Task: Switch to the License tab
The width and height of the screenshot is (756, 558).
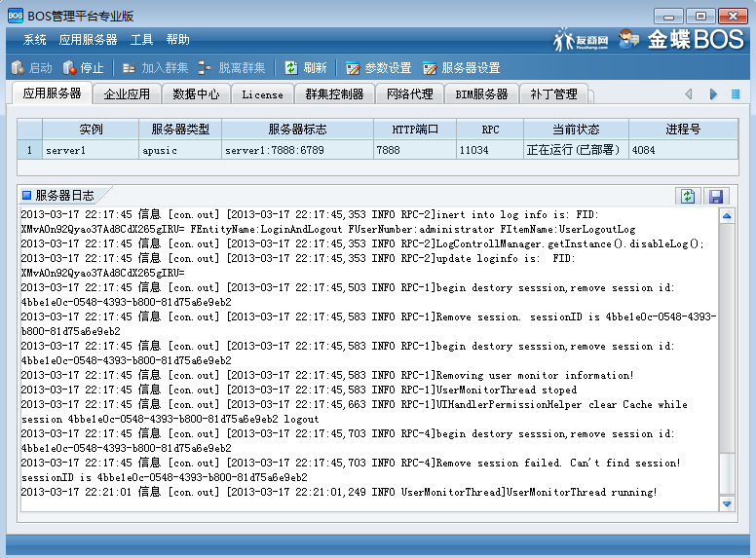Action: [263, 94]
